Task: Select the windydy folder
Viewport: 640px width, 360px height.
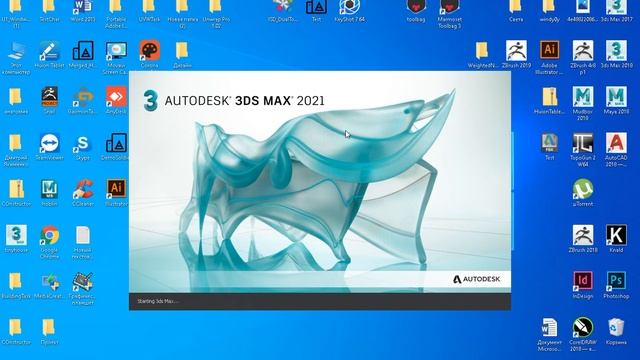Action: [549, 10]
